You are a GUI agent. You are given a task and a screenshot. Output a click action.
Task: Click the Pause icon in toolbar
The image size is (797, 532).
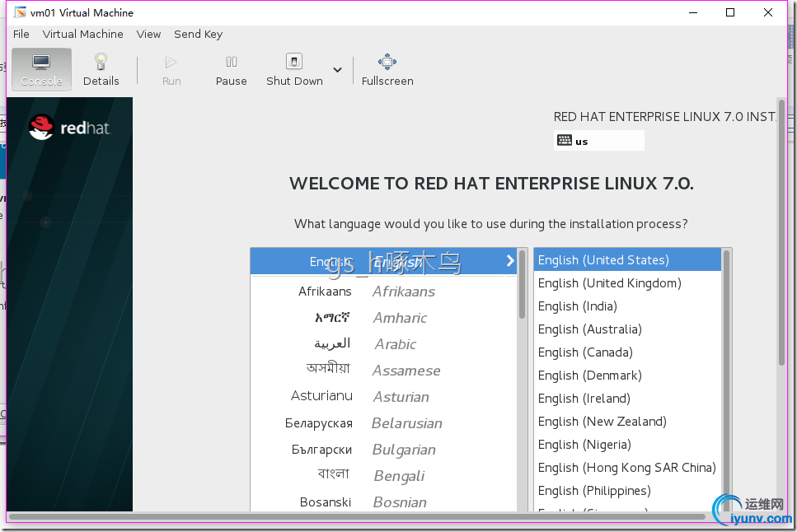[x=231, y=63]
